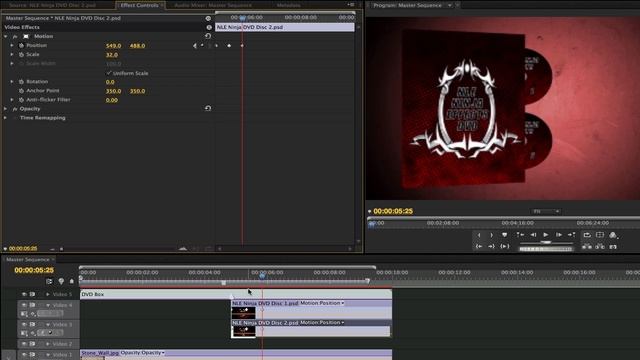This screenshot has height=360, width=640.
Task: Play In to Out in Program monitor
Action: coord(504,247)
